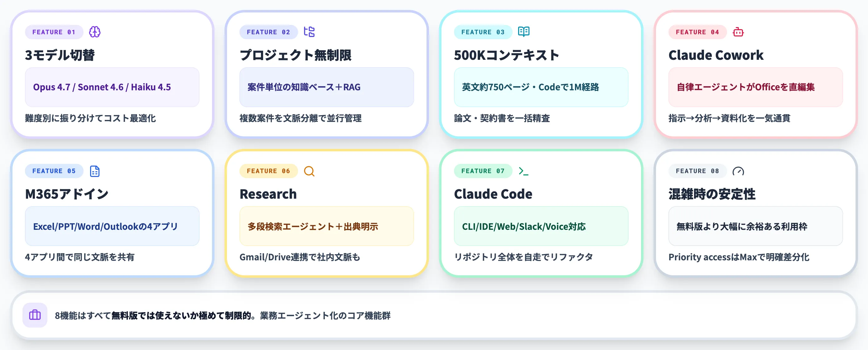This screenshot has height=350, width=868.
Task: Click the heading プロジェクト無制限
Action: pyautogui.click(x=296, y=55)
